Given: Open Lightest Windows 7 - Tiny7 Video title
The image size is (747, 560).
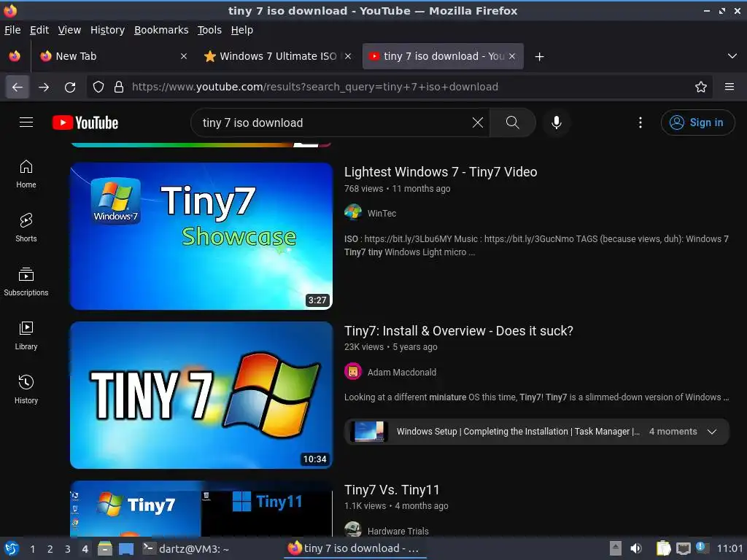Looking at the screenshot, I should coord(441,172).
